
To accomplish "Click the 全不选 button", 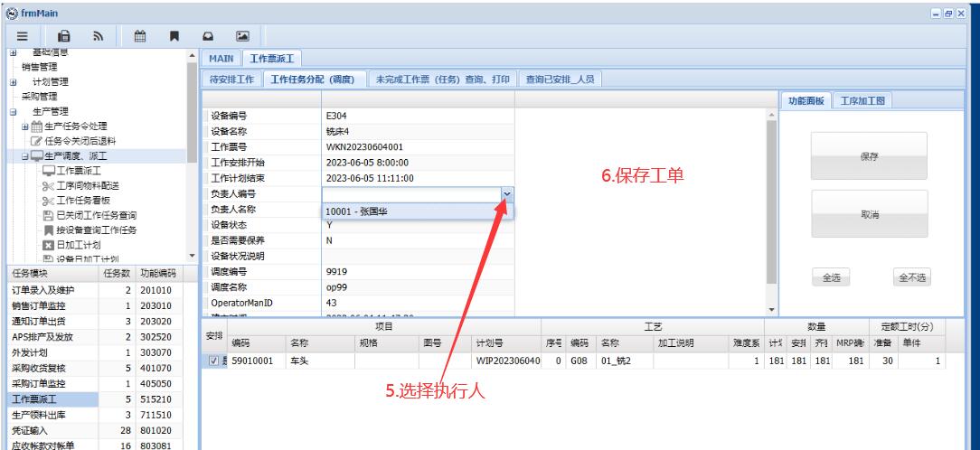I will 912,277.
